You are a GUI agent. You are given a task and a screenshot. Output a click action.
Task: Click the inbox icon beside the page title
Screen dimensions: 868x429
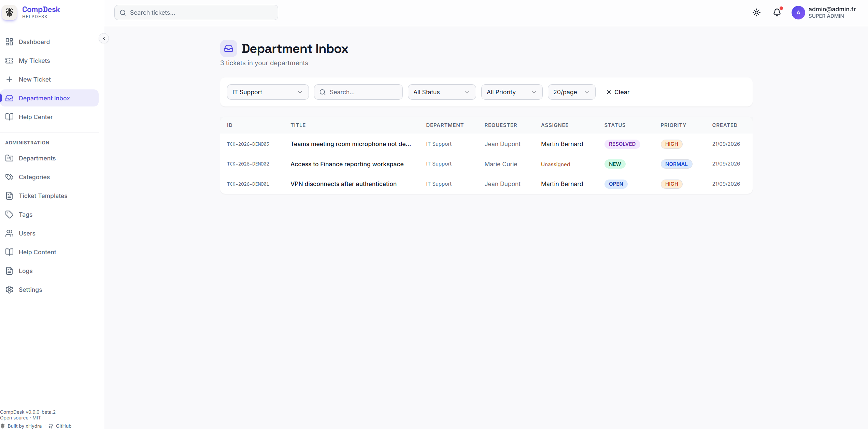coord(228,48)
